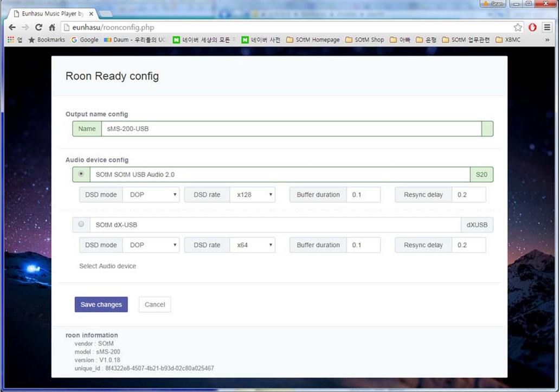The width and height of the screenshot is (560, 392).
Task: Click the bookmark star in the address bar
Action: point(517,27)
